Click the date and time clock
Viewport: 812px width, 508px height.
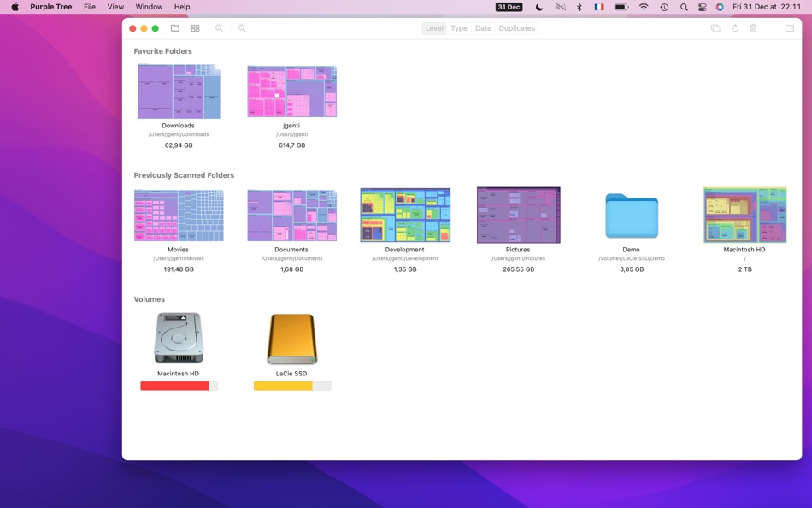tap(767, 7)
